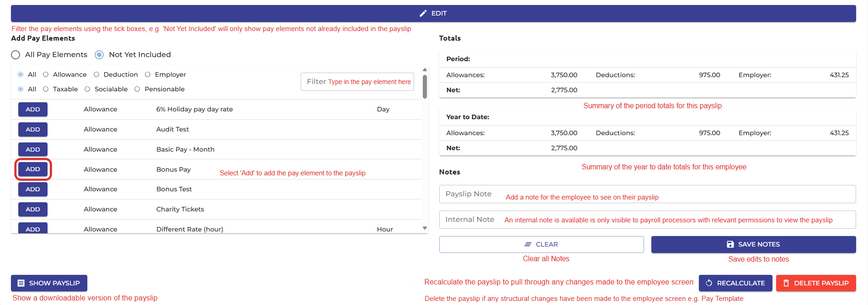The image size is (868, 305).
Task: Open the payslip with Show Payslip
Action: tap(49, 283)
